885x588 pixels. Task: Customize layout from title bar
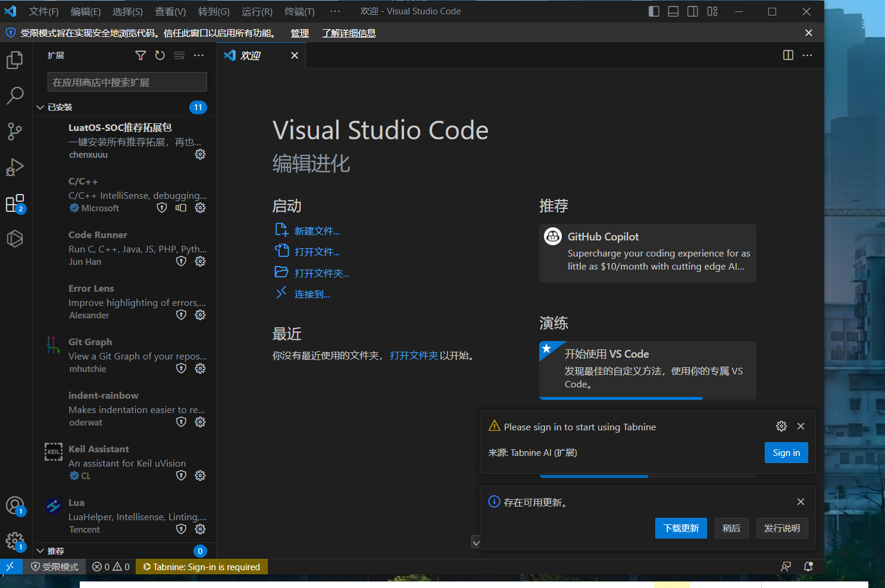pos(712,11)
